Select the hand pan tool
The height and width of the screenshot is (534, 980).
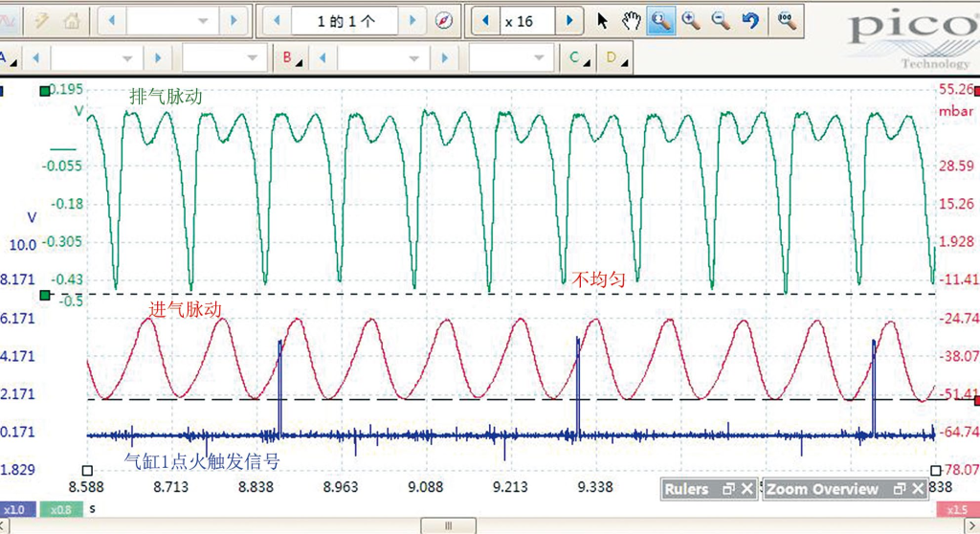point(632,21)
